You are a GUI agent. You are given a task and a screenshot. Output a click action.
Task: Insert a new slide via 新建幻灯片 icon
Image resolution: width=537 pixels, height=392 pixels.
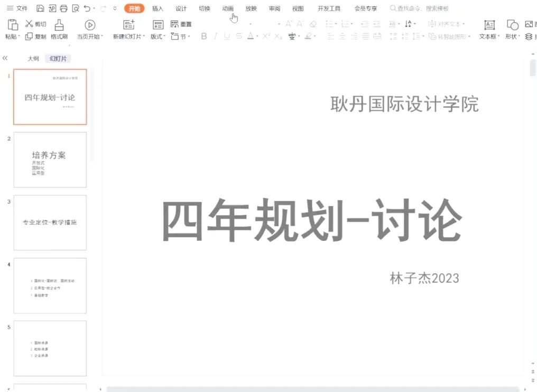[x=128, y=25]
